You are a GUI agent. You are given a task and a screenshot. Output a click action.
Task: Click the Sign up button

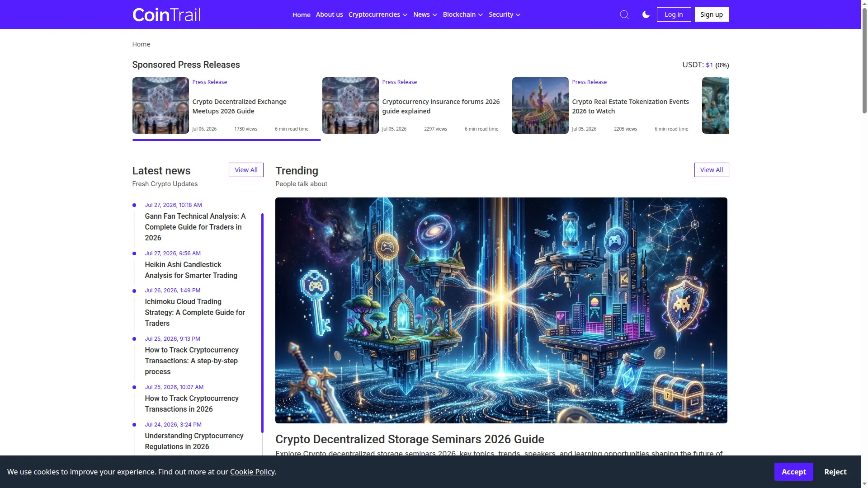(x=712, y=14)
